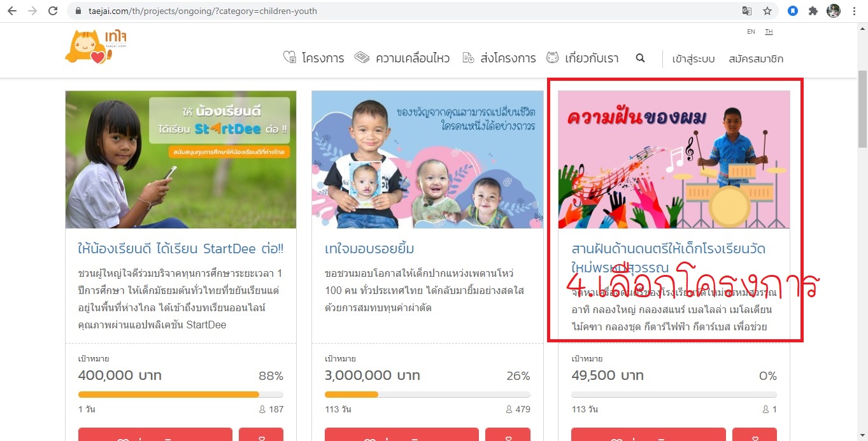Switch language to TH
The width and height of the screenshot is (868, 441).
[x=769, y=32]
